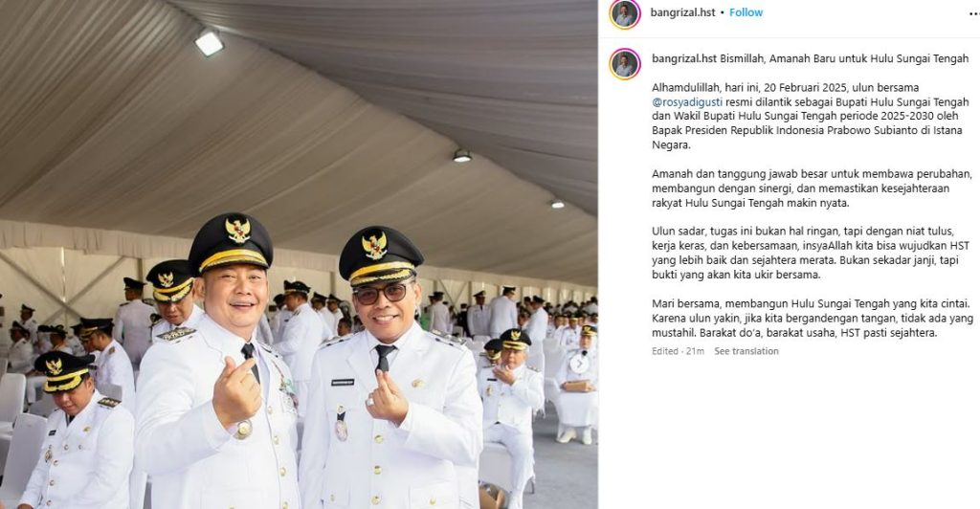980x509 pixels.
Task: See translation of the caption
Action: click(746, 351)
